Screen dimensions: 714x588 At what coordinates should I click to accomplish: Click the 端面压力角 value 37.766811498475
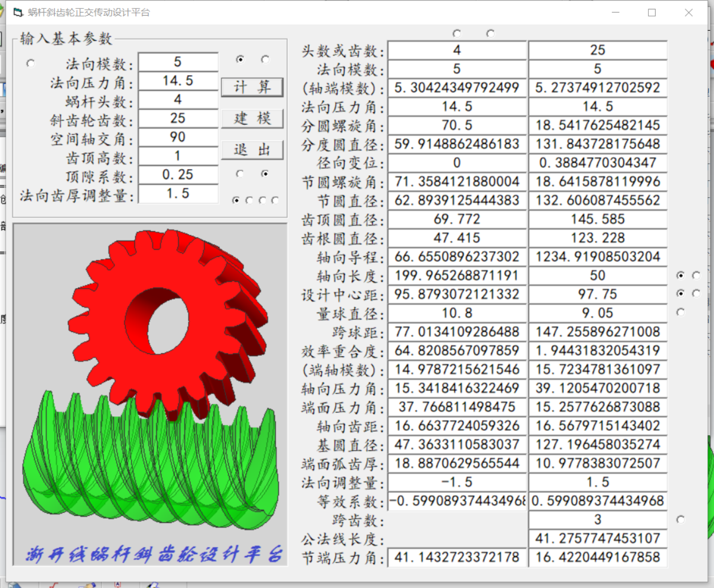pos(457,407)
